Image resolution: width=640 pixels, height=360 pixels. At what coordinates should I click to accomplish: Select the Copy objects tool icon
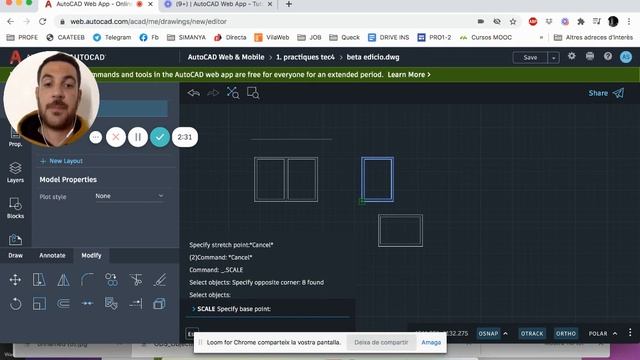pyautogui.click(x=111, y=280)
